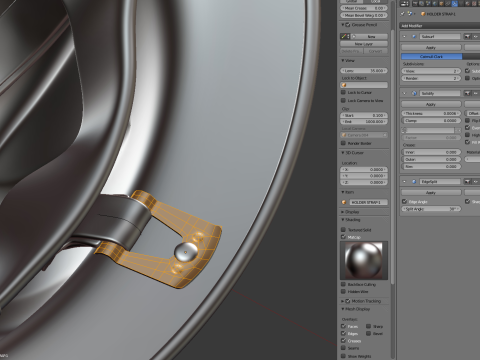480x360 pixels.
Task: Click the New Layer button in Grease Pencil
Action: tap(364, 44)
